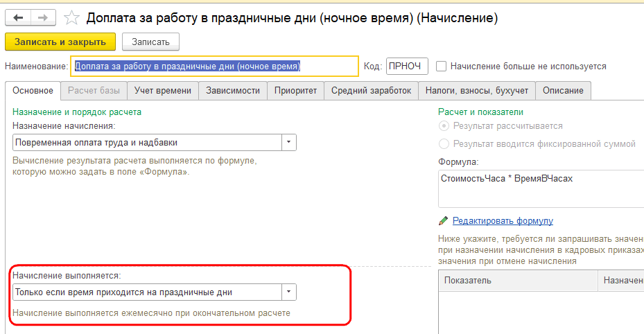Viewport: 644px width, 334px height.
Task: Go back with the left arrow button
Action: [18, 17]
